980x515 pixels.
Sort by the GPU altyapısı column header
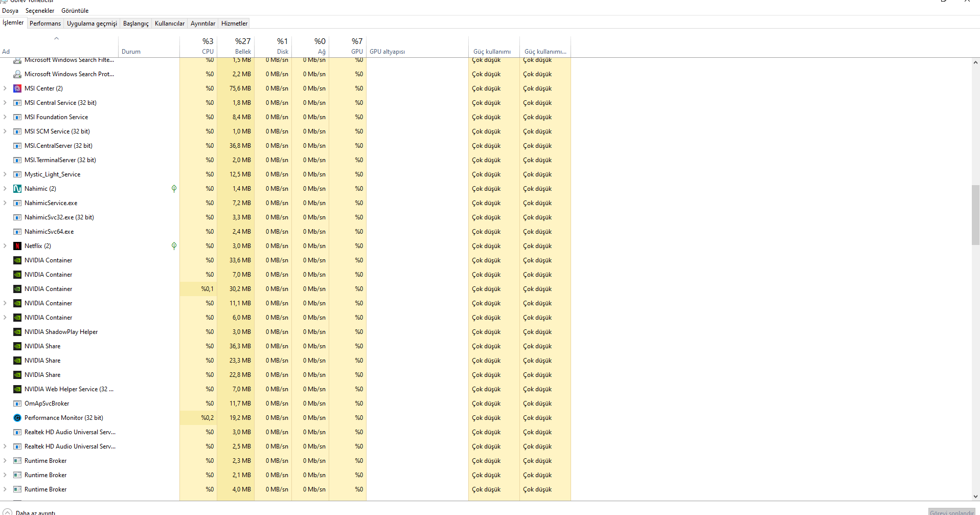click(417, 47)
